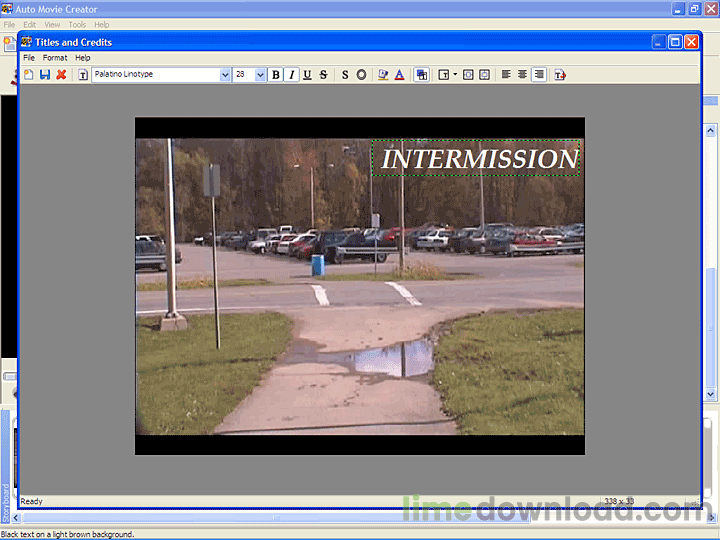Toggle Underline formatting

[x=307, y=74]
